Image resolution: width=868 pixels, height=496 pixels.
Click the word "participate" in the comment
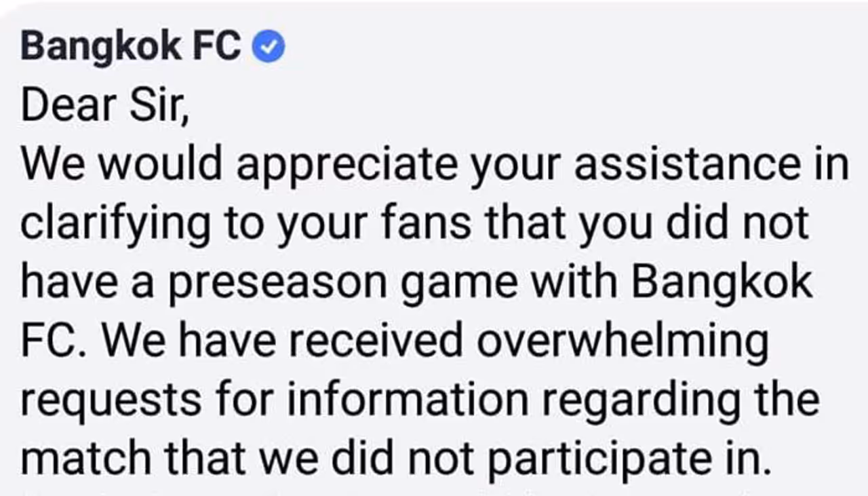[601, 459]
